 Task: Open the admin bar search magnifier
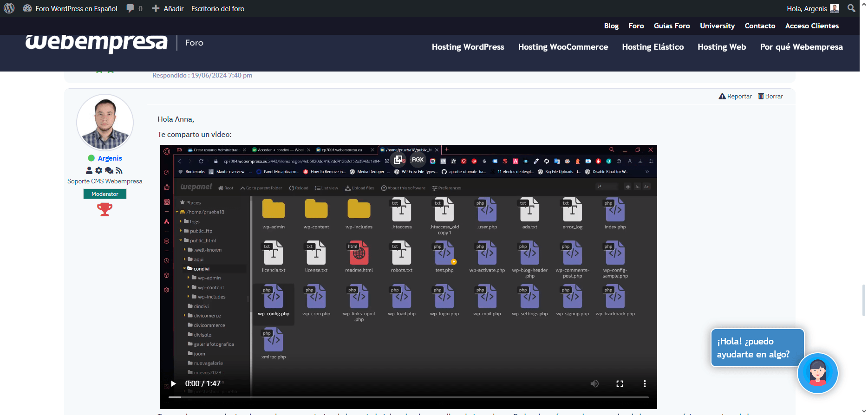851,8
